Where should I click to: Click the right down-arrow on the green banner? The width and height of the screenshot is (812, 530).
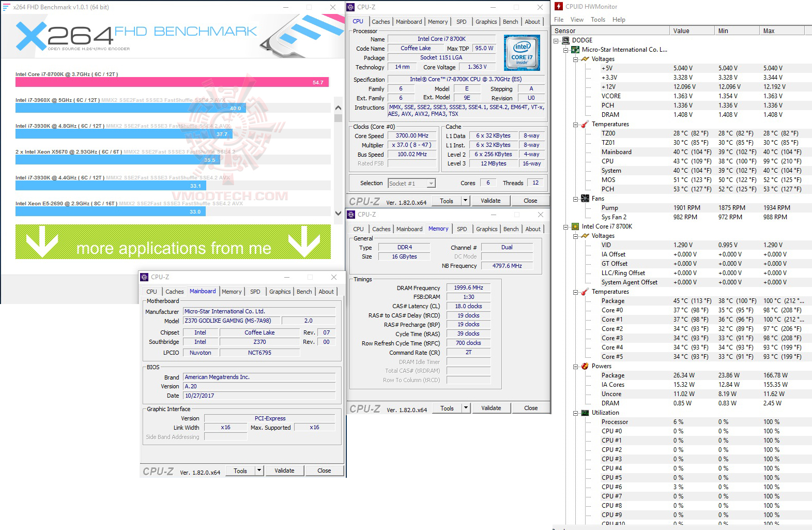pos(304,241)
